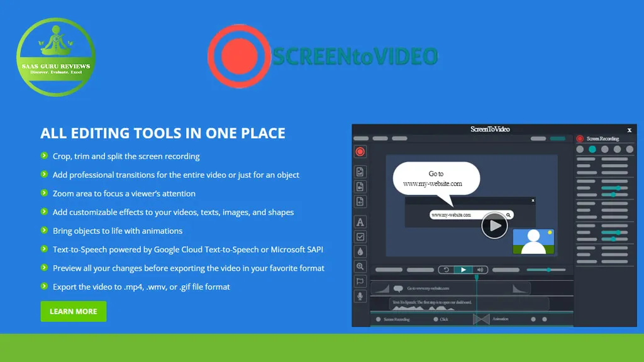The image size is (644, 362).
Task: Click the Animation transition bowtie icon on timeline
Action: point(481,319)
